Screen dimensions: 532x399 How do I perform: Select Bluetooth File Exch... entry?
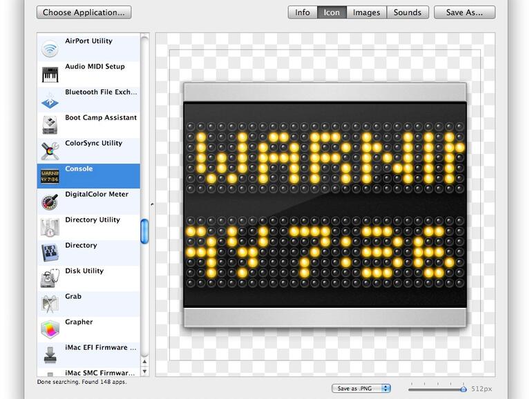click(88, 99)
